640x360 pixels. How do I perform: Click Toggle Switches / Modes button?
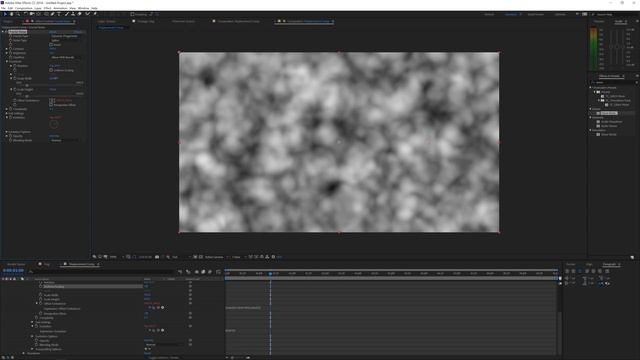[x=163, y=358]
